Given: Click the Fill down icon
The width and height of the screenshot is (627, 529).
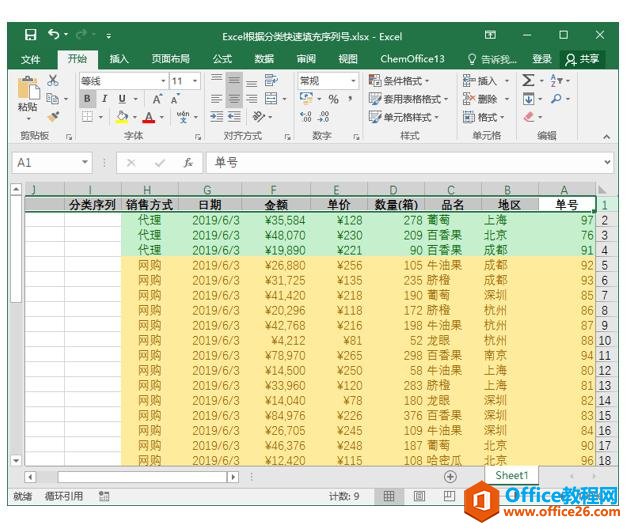Looking at the screenshot, I should pyautogui.click(x=528, y=98).
